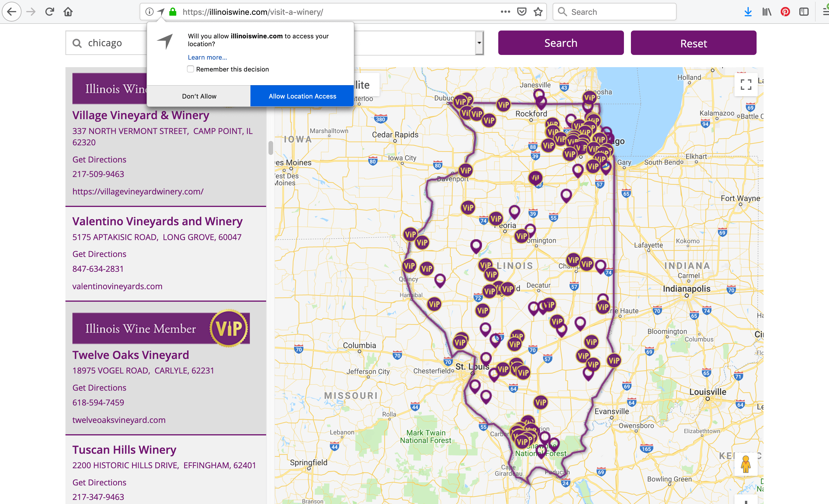The height and width of the screenshot is (504, 829).
Task: Click Allow Location Access
Action: pos(302,96)
